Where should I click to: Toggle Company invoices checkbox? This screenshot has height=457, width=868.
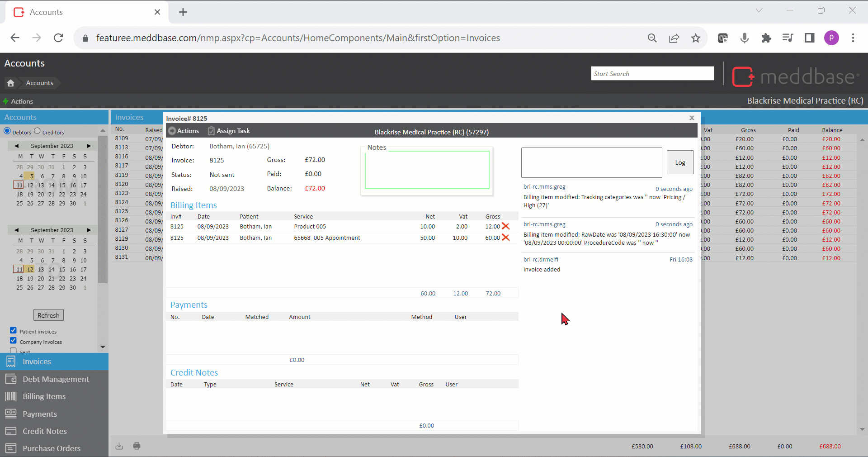pos(14,341)
